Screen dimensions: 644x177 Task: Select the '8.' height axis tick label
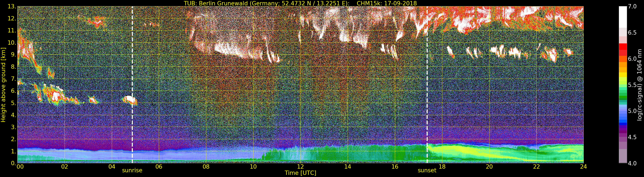click(14, 67)
